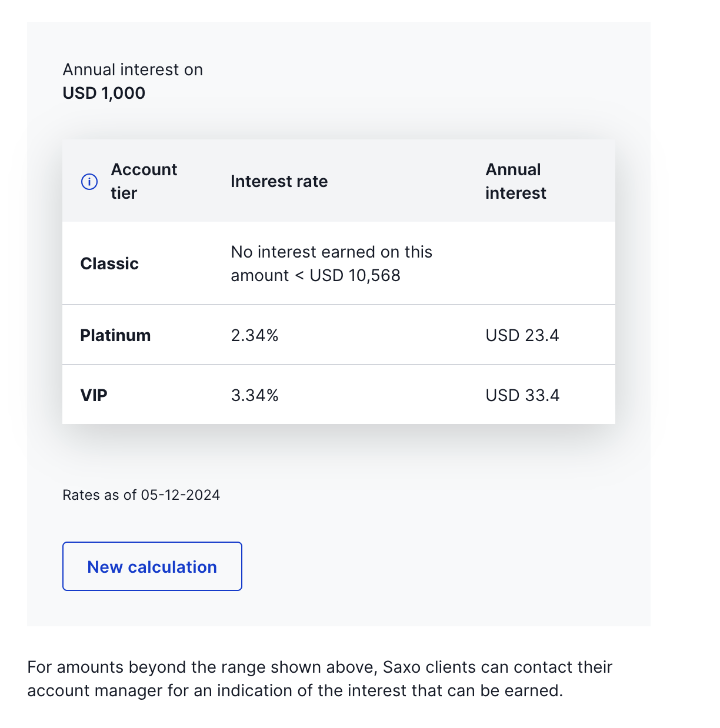This screenshot has height=728, width=720.
Task: Click the 'Annual interest on' title line
Action: tap(132, 69)
